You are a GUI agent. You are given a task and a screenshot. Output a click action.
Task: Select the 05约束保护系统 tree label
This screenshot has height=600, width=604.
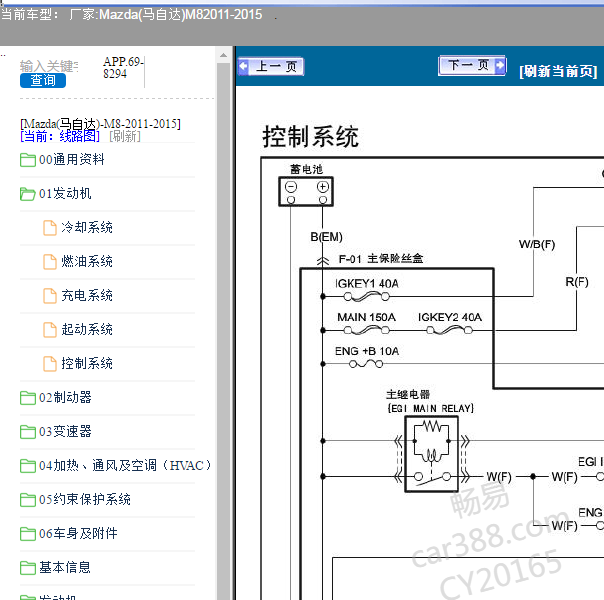(85, 499)
